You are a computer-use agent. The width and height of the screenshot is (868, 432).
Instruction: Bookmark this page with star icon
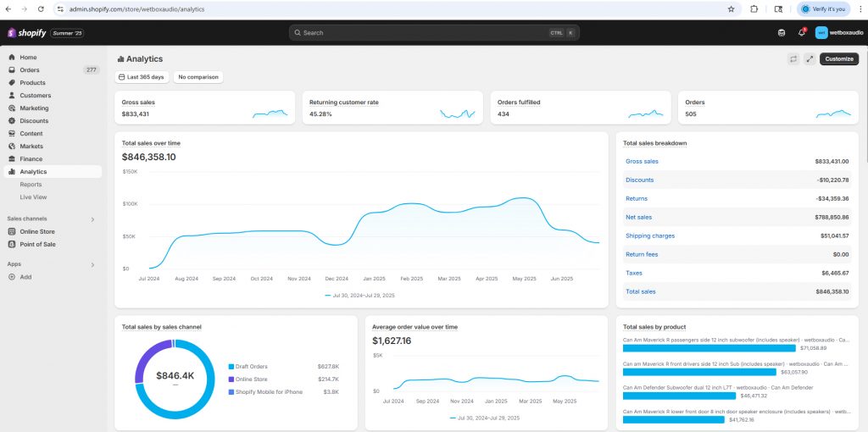click(731, 8)
